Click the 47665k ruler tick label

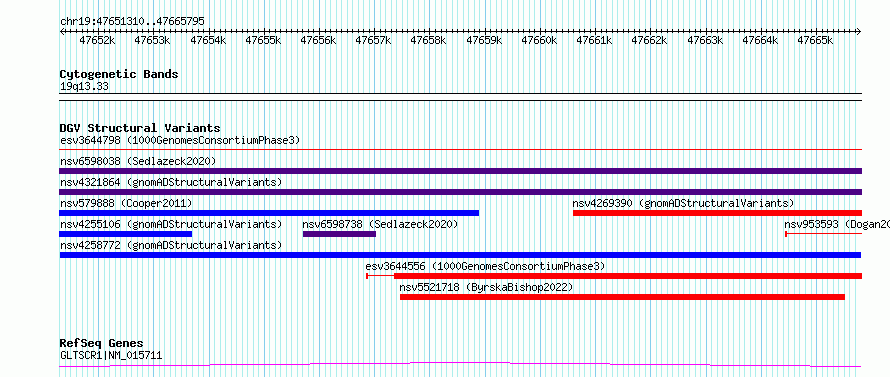(815, 40)
